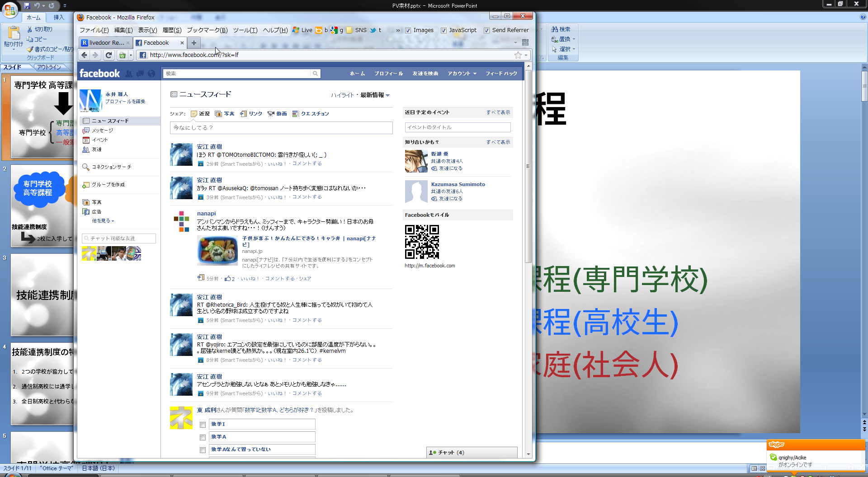Click the イベントのタイトル input field
868x477 pixels.
(x=458, y=127)
